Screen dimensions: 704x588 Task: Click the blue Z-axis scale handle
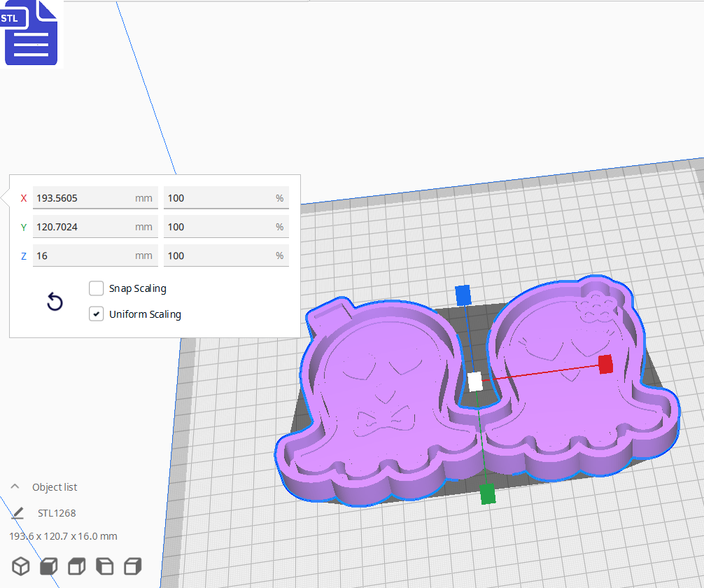[463, 295]
